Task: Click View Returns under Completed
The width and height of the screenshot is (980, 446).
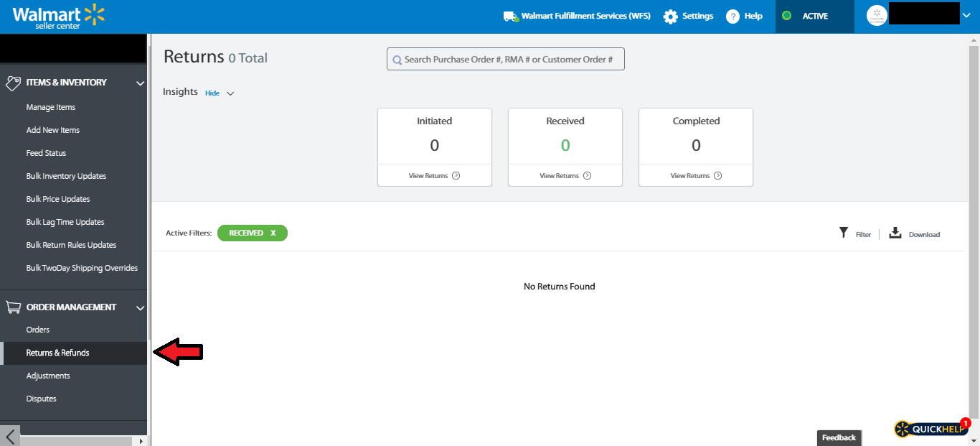Action: click(x=690, y=175)
